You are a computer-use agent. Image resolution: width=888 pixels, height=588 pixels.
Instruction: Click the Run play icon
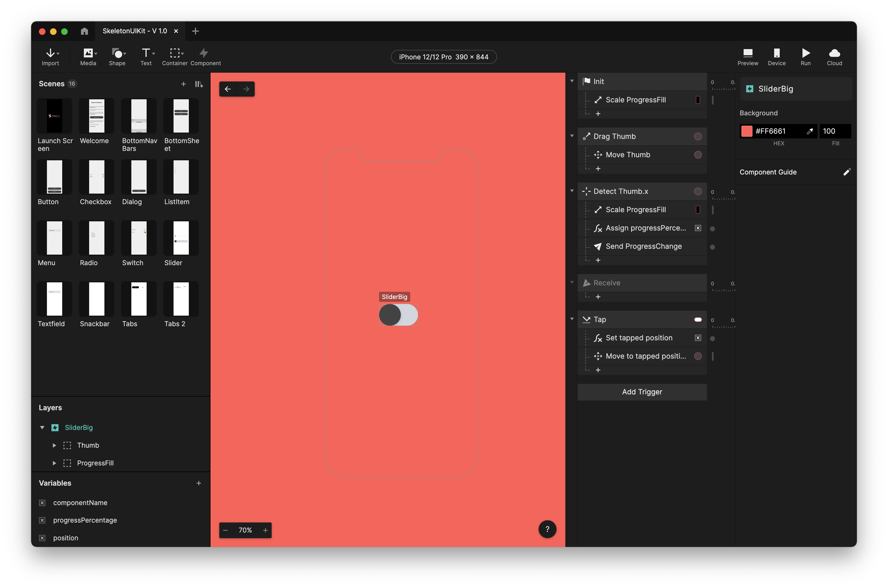(x=806, y=53)
